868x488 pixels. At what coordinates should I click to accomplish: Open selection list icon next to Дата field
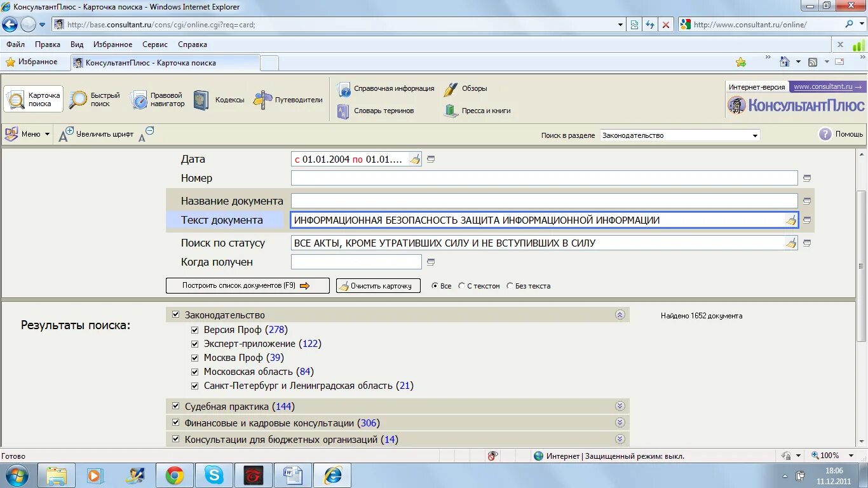coord(431,159)
